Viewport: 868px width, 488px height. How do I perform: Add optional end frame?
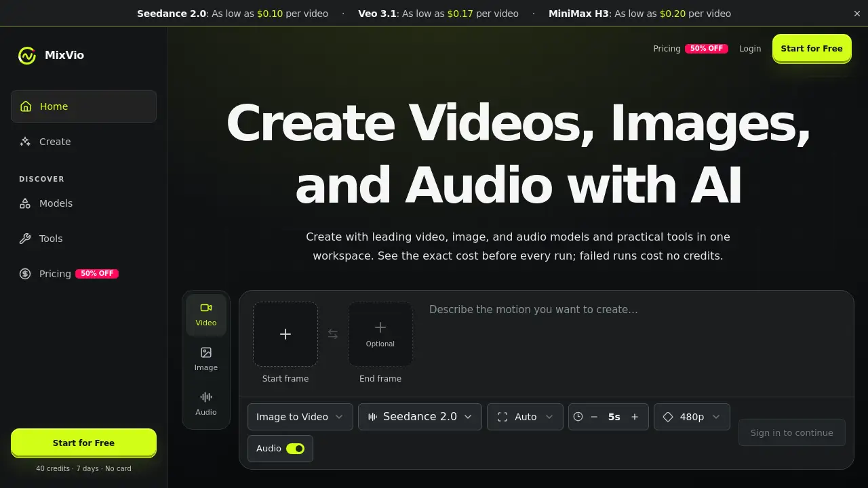tap(380, 334)
